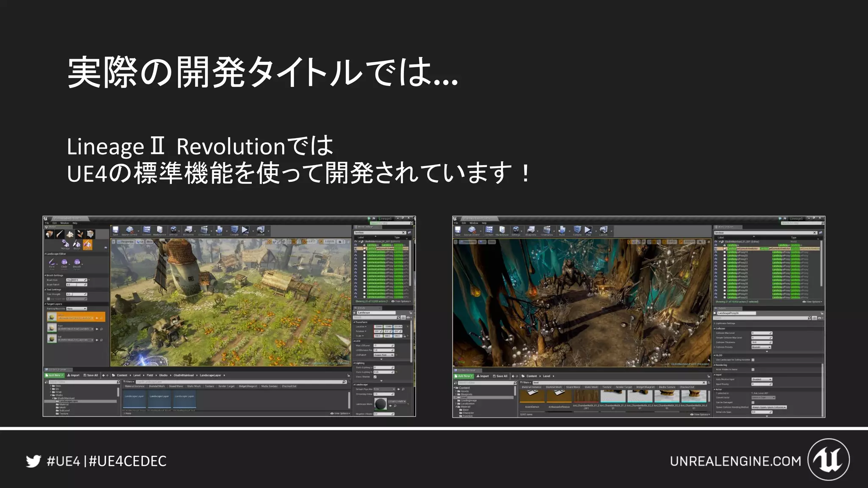Toggle Actor Hidden In Game checkbox

click(753, 369)
